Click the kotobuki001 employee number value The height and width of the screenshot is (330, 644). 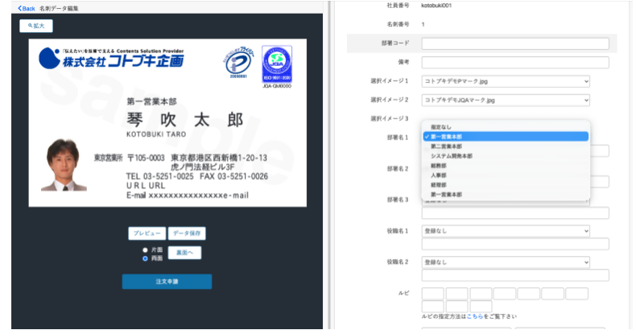click(436, 6)
